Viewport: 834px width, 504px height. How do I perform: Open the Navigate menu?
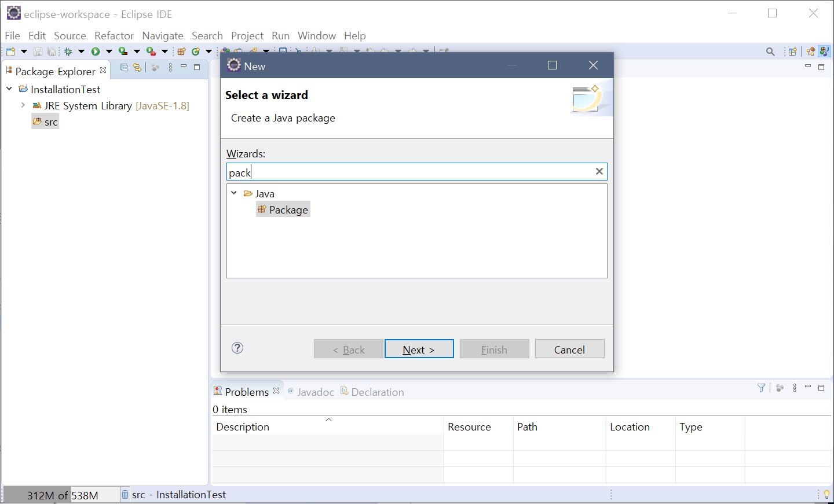click(x=163, y=36)
